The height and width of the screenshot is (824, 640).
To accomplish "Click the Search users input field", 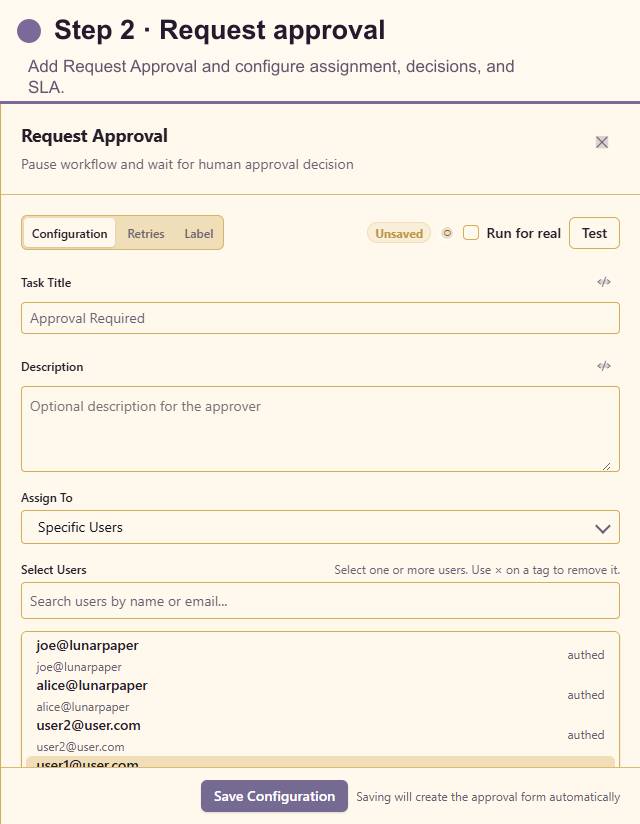I will (321, 601).
